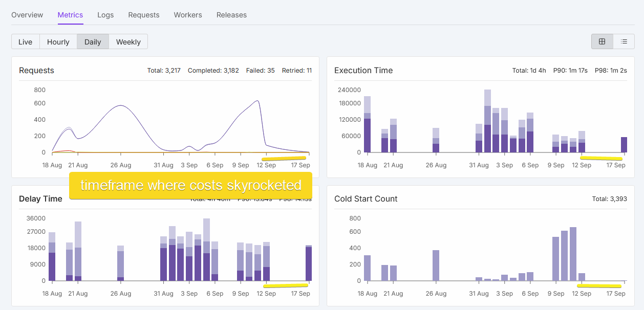The width and height of the screenshot is (644, 310).
Task: Go to the Requests tab
Action: click(x=144, y=15)
